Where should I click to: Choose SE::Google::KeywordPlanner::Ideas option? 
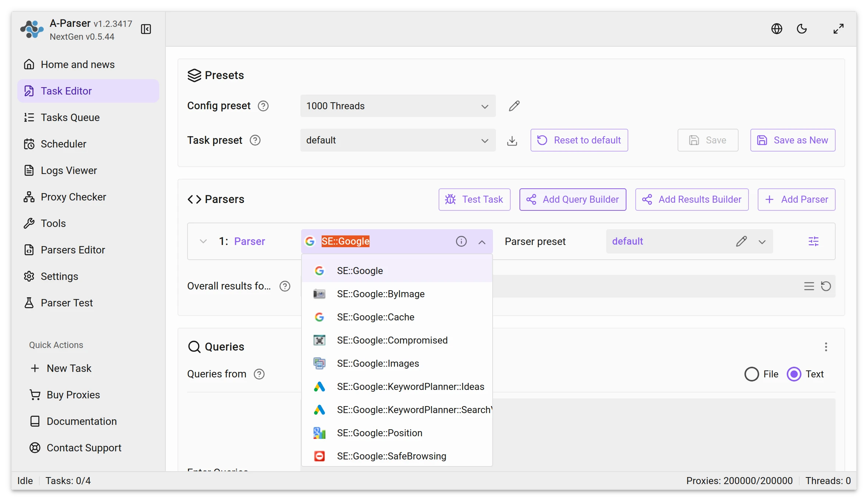[397, 387]
